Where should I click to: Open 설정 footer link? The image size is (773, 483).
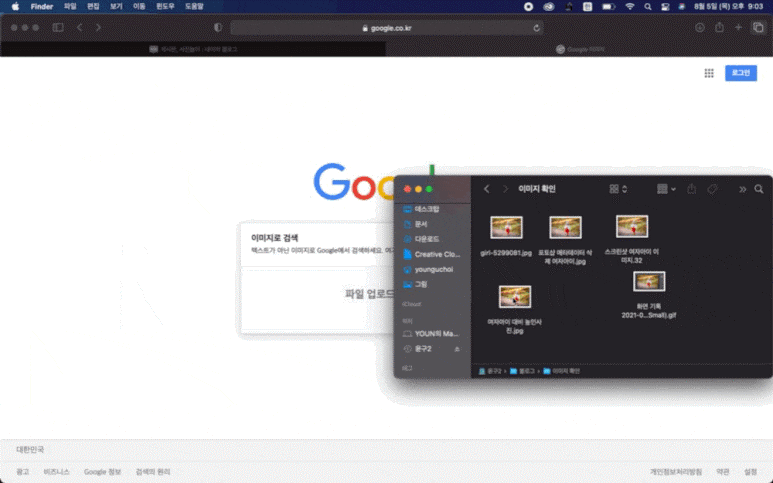[750, 472]
